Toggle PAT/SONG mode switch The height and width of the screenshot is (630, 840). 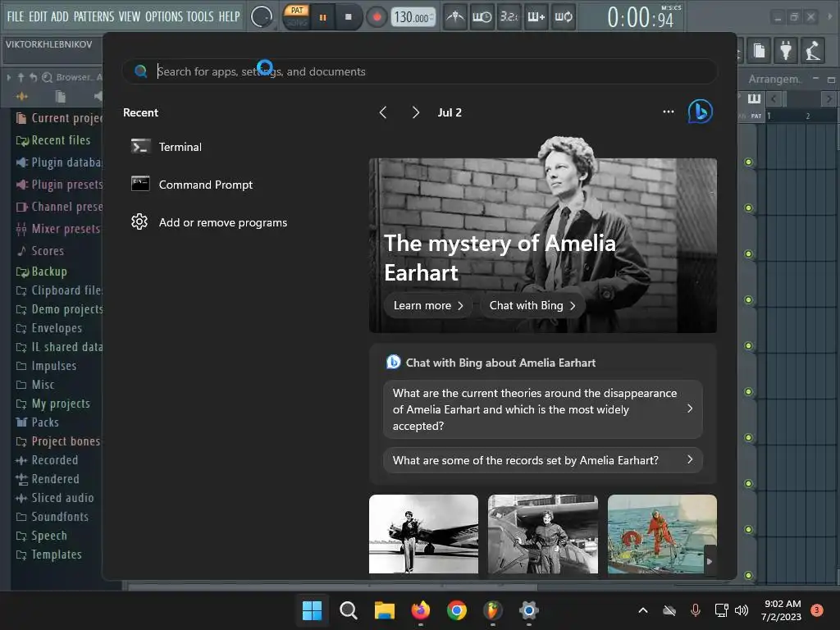[296, 16]
